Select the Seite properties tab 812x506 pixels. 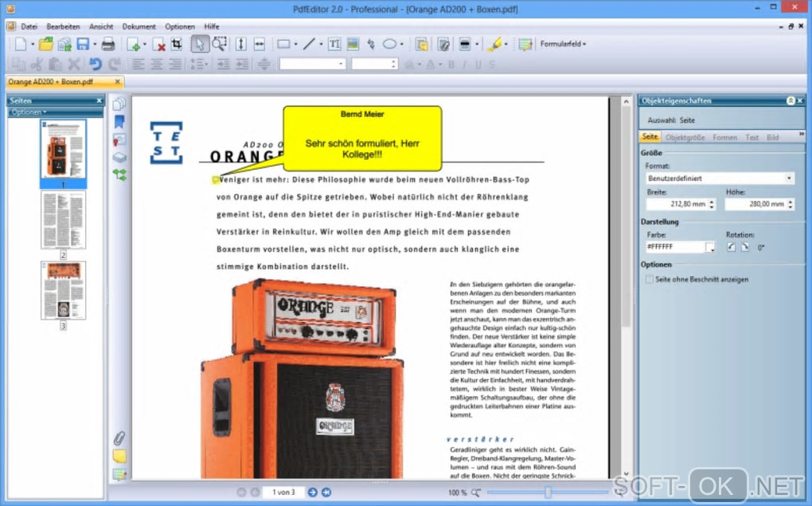[x=650, y=137]
